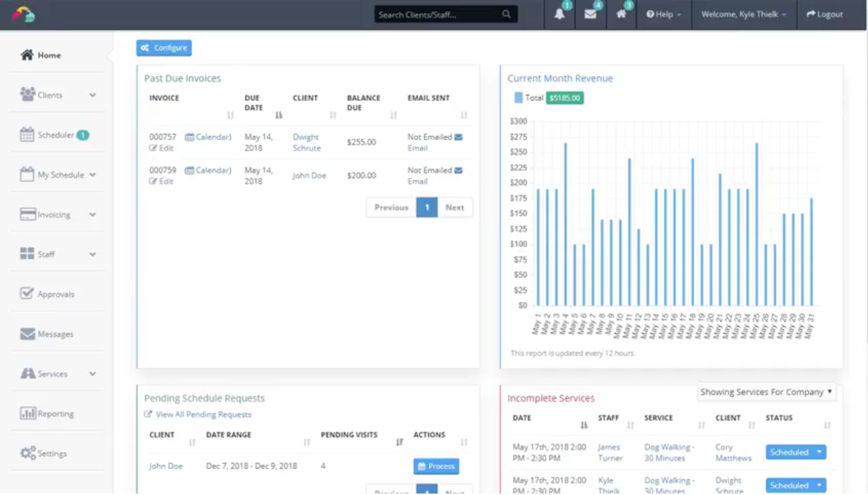
Task: Sort Pending Requests by Pending Visits
Action: pos(400,442)
